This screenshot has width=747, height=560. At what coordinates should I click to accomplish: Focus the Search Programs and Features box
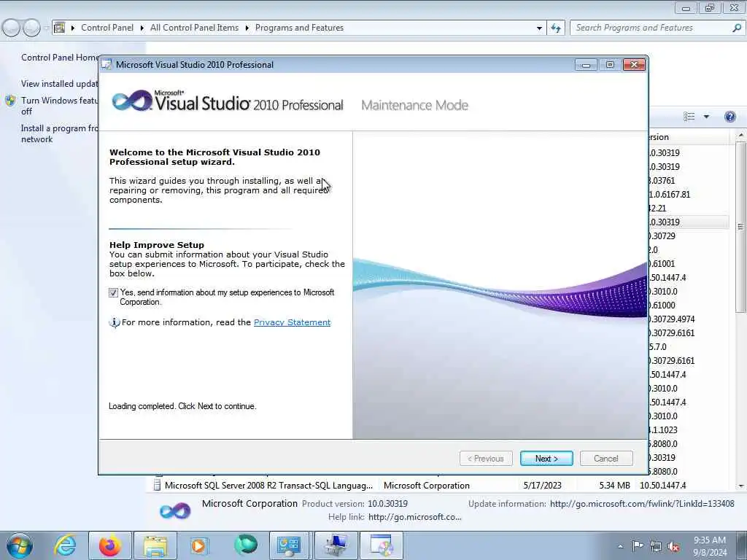657,28
